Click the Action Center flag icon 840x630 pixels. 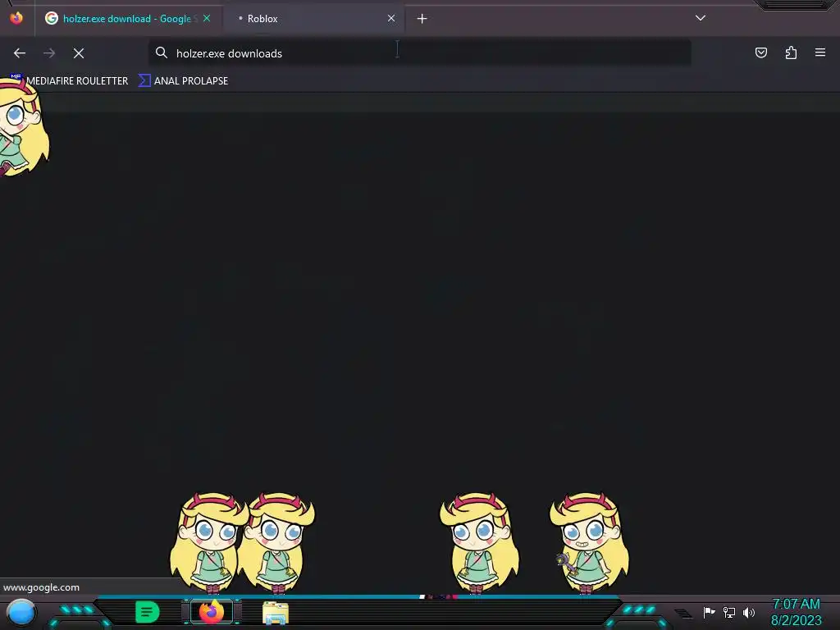click(709, 612)
